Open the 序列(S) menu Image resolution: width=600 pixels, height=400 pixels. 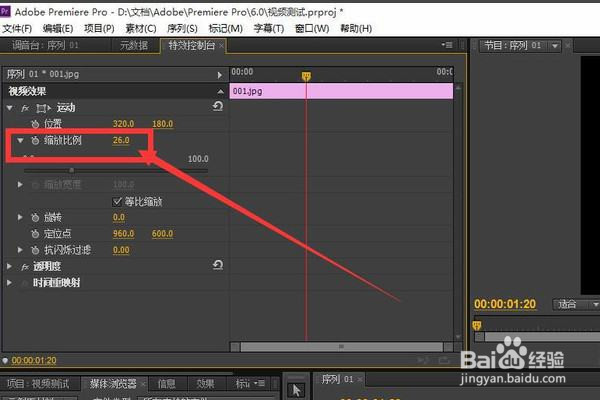(182, 28)
